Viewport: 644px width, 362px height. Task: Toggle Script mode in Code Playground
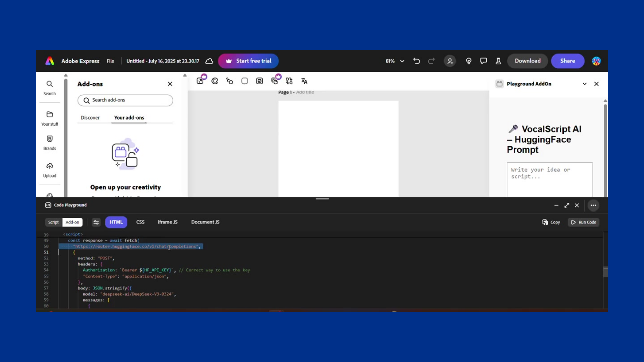click(x=53, y=222)
